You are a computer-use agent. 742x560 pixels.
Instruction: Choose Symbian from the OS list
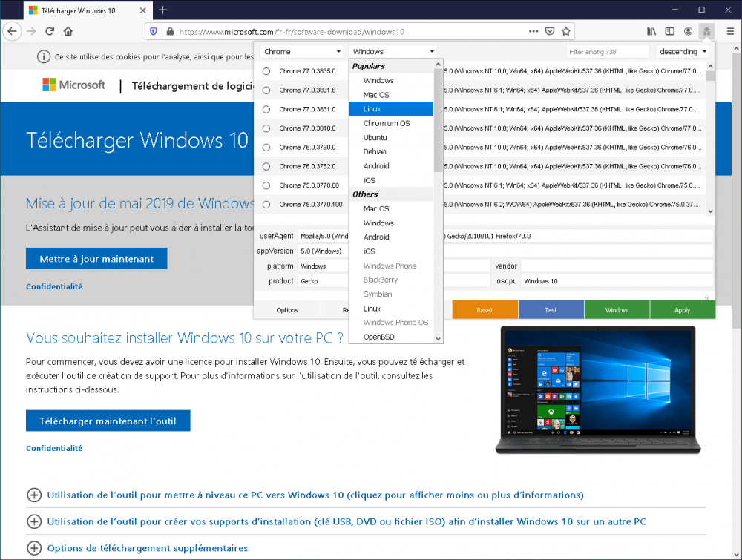click(x=391, y=294)
